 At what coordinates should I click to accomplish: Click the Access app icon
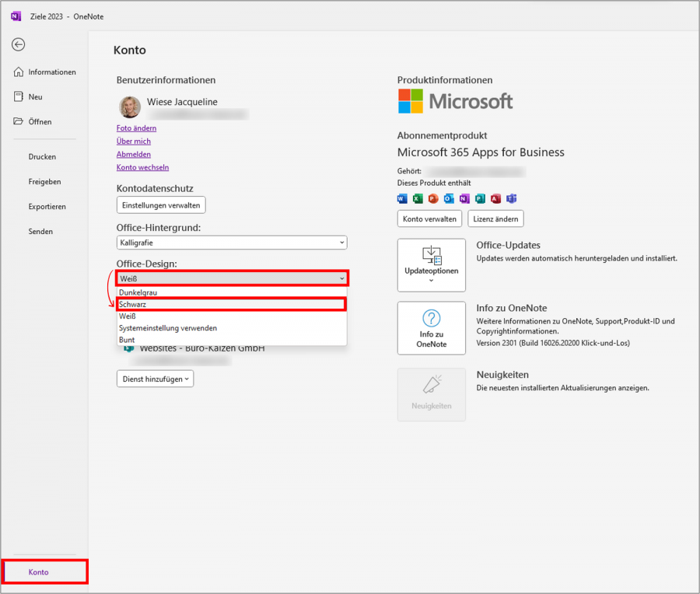coord(496,198)
